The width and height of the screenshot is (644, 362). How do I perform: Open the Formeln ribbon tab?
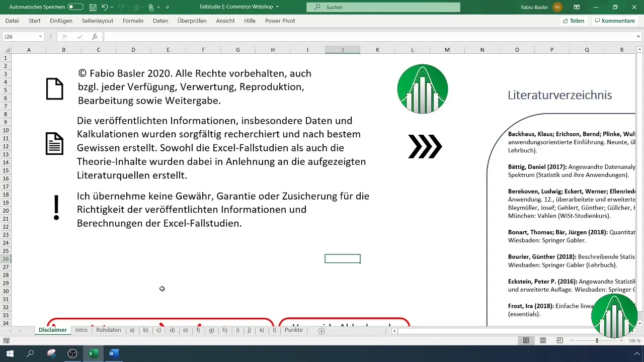pyautogui.click(x=133, y=21)
